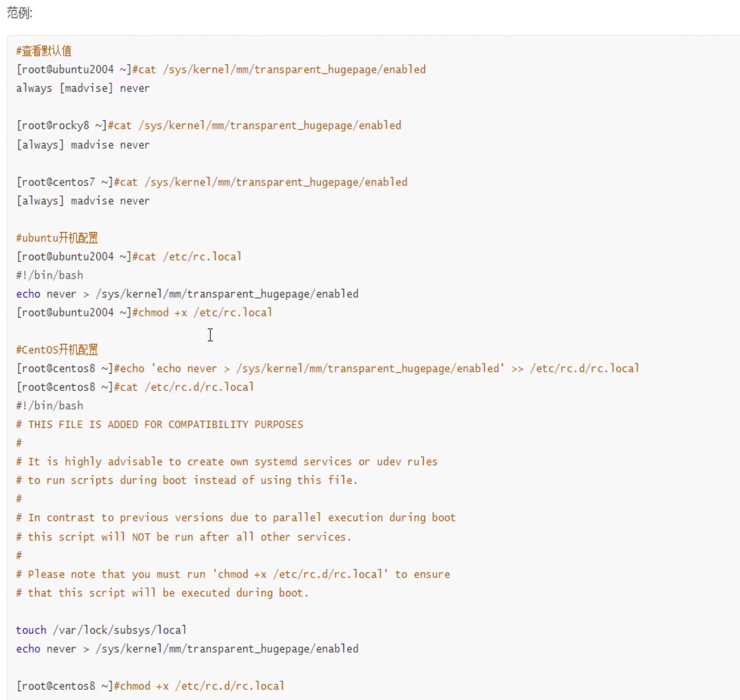The width and height of the screenshot is (740, 700).
Task: Click the 'cat /etc/rc.d/rc.local' command
Action: [135, 387]
